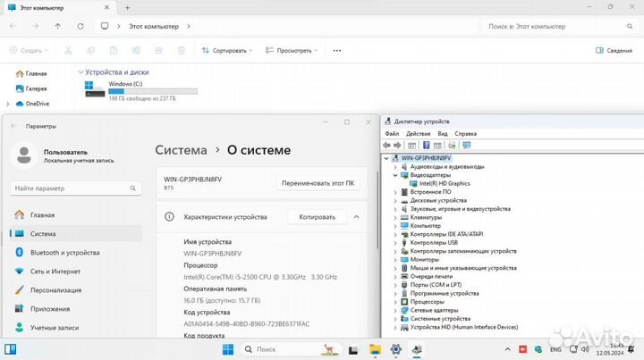Image resolution: width=644 pixels, height=360 pixels.
Task: Open the Действие menu
Action: point(418,134)
